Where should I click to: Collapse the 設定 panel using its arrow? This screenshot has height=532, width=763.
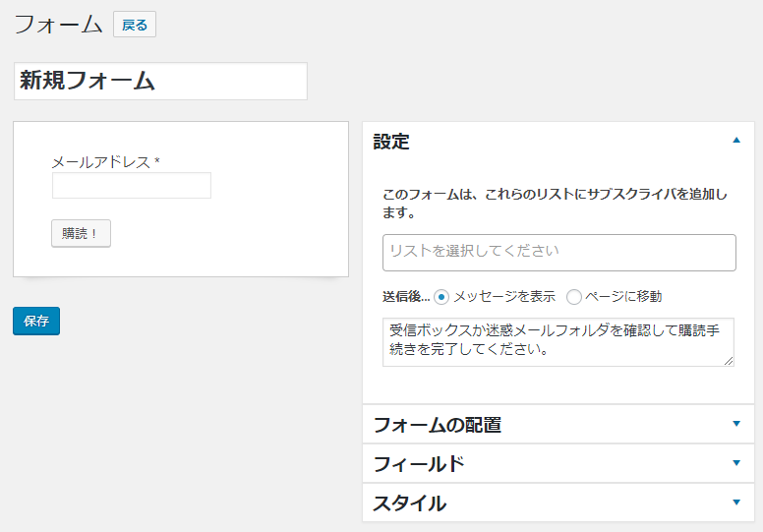click(x=735, y=141)
